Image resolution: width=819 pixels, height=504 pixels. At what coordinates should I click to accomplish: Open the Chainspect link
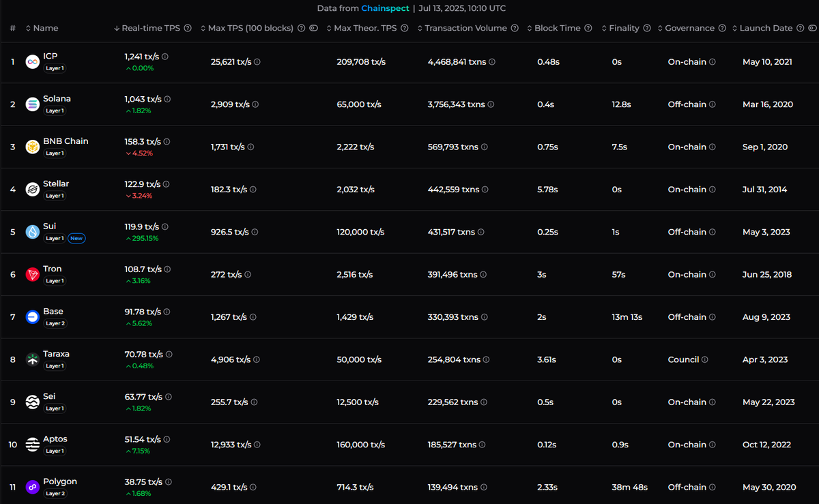pyautogui.click(x=385, y=8)
